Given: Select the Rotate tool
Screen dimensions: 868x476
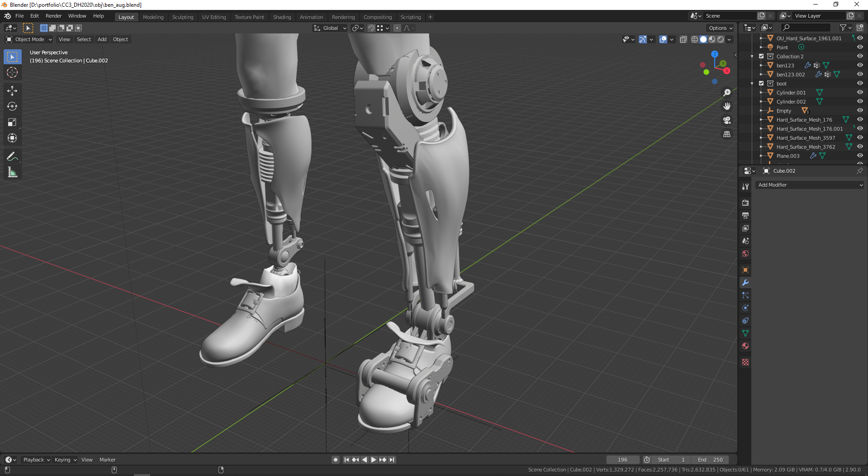Looking at the screenshot, I should pyautogui.click(x=12, y=107).
